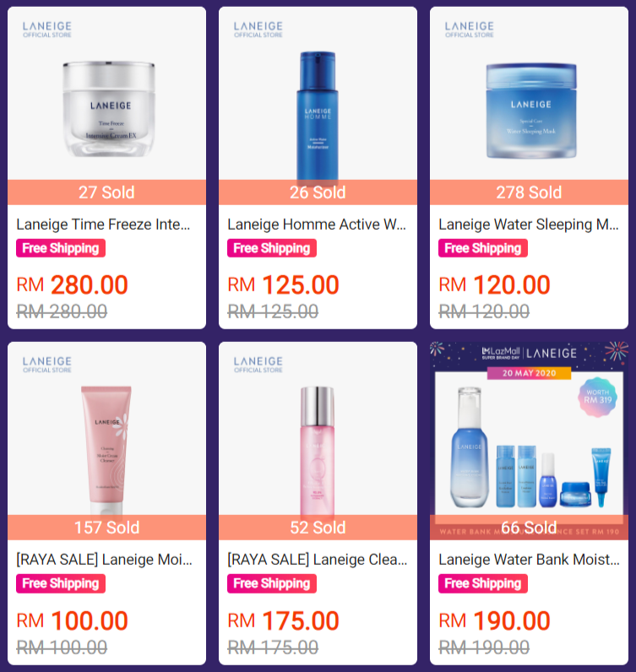This screenshot has height=672, width=636.
Task: Click Free Shipping badge on Time Freeze item
Action: (x=61, y=248)
